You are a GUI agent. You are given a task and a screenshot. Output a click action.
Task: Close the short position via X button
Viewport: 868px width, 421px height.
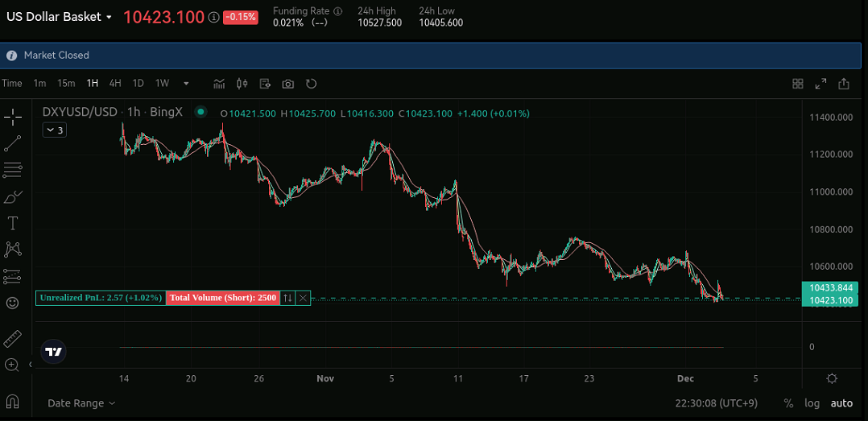303,298
